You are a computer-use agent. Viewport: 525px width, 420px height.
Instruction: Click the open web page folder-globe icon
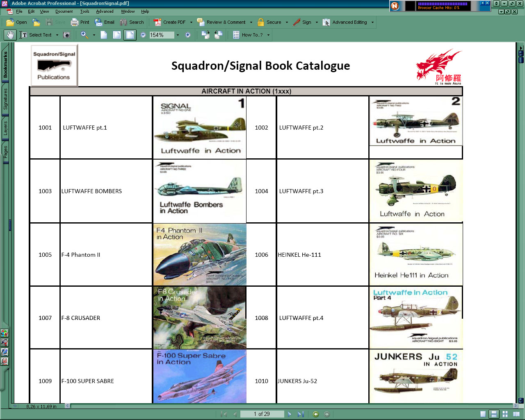tap(36, 22)
